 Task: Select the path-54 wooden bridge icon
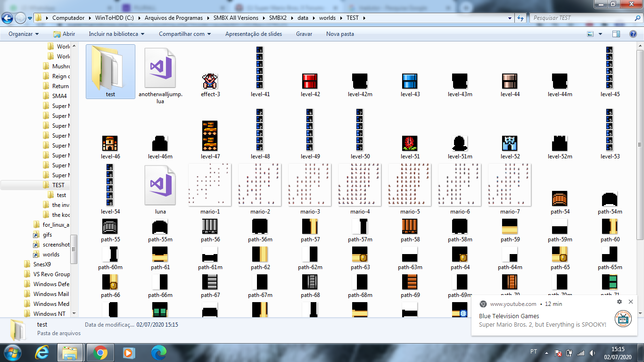(x=560, y=198)
